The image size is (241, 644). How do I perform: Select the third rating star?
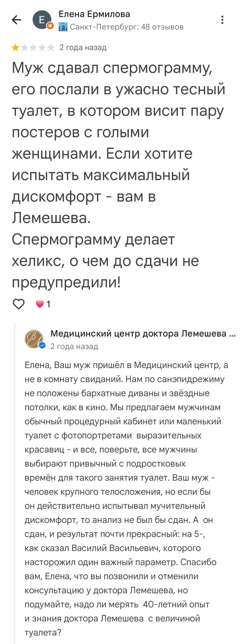click(33, 47)
